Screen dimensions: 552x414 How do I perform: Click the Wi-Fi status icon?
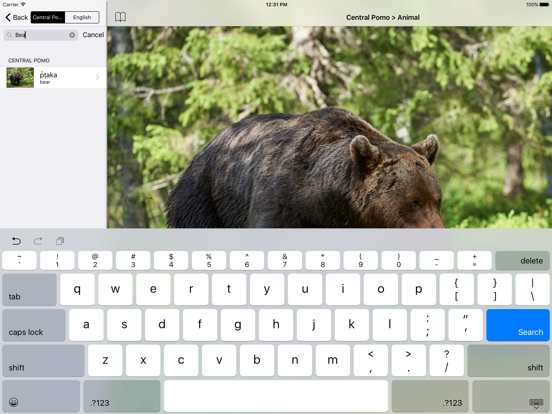23,4
